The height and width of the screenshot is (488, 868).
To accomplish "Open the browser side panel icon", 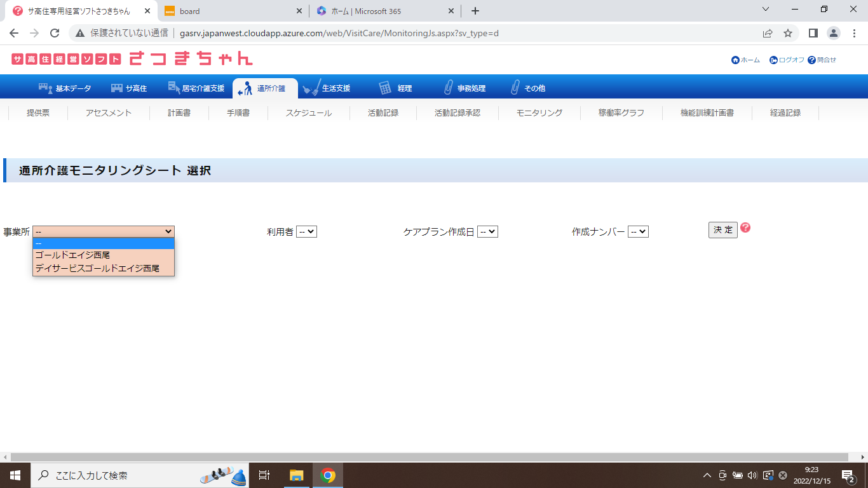I will click(x=813, y=33).
